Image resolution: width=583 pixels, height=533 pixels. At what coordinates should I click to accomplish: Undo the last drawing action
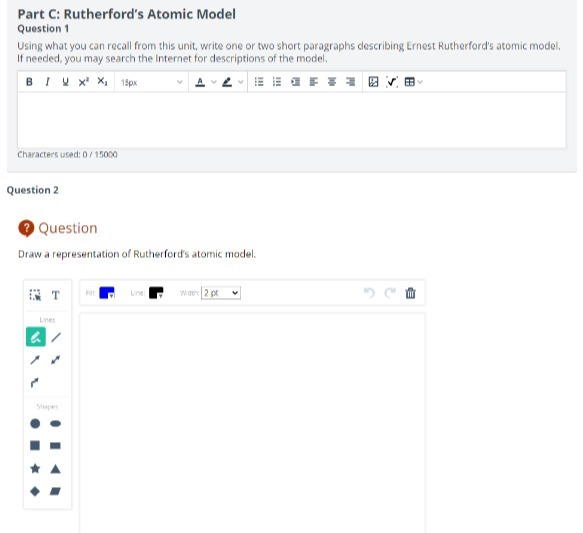369,293
